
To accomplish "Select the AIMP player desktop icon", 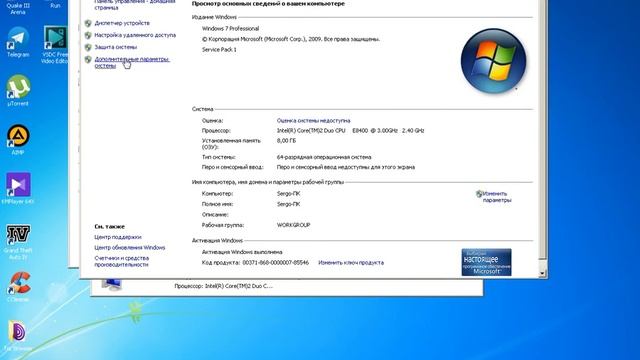I will [x=18, y=139].
